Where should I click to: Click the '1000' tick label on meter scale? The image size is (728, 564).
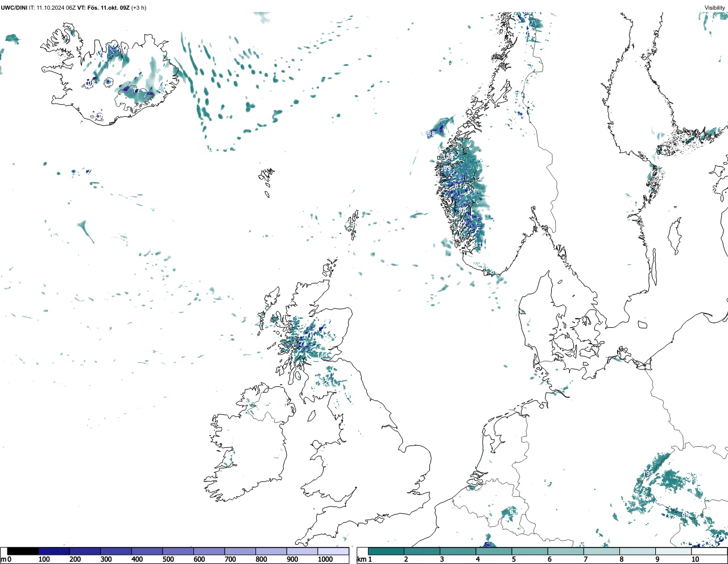point(325,559)
